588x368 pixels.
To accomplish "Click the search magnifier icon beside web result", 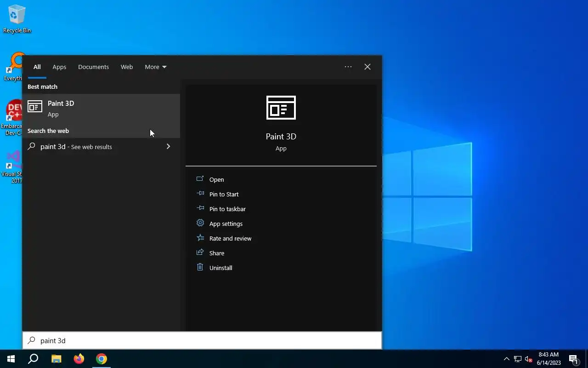I will (31, 146).
